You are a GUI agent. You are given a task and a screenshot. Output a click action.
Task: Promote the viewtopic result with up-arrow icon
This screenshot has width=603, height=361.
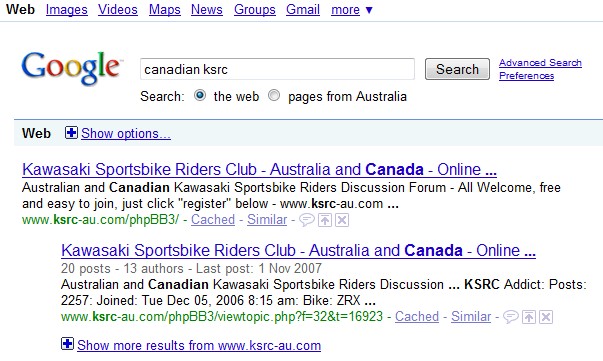point(529,317)
